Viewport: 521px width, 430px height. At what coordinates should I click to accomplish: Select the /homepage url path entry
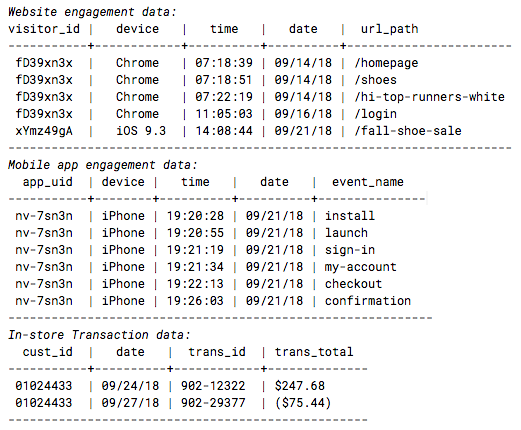386,63
